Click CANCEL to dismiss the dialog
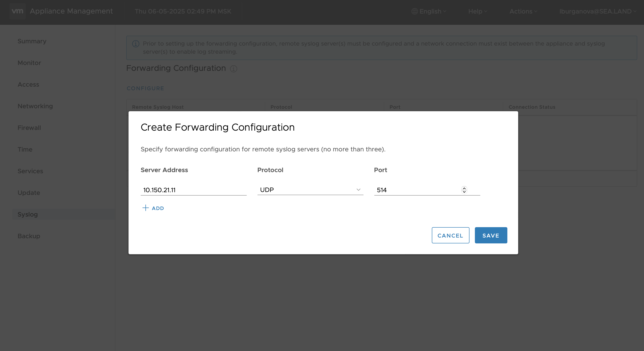This screenshot has height=351, width=644. tap(450, 235)
